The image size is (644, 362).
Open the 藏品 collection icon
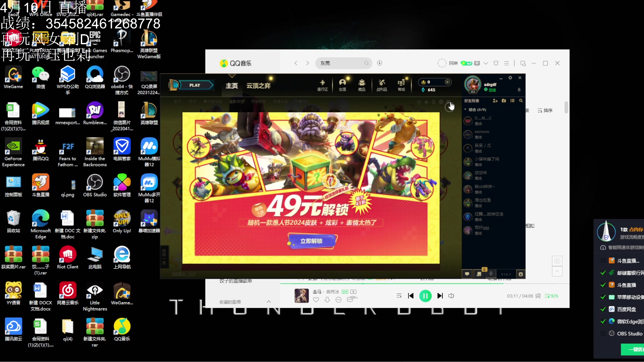pos(362,85)
